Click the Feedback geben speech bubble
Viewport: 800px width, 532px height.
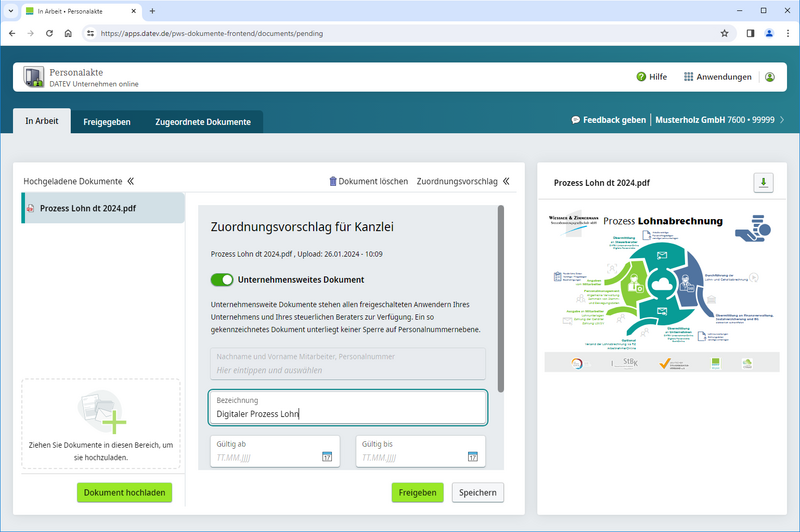click(x=576, y=120)
